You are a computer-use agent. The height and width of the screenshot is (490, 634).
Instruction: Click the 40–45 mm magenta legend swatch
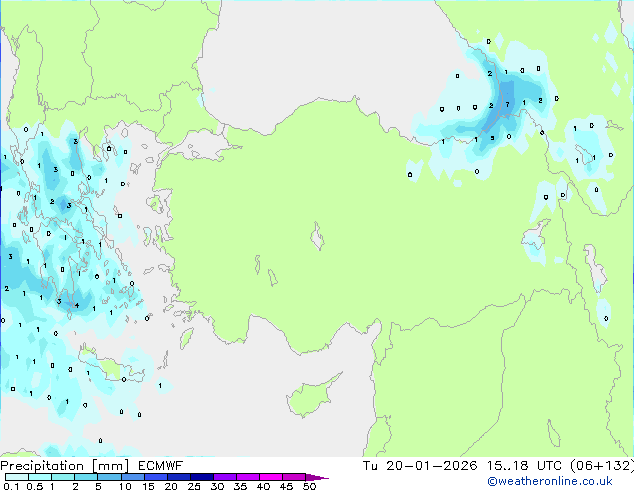(x=271, y=477)
